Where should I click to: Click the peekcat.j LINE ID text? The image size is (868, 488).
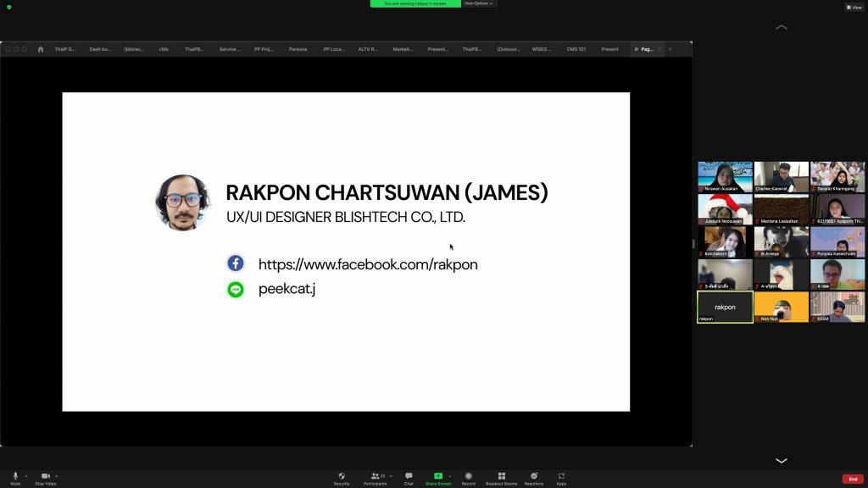pos(287,289)
